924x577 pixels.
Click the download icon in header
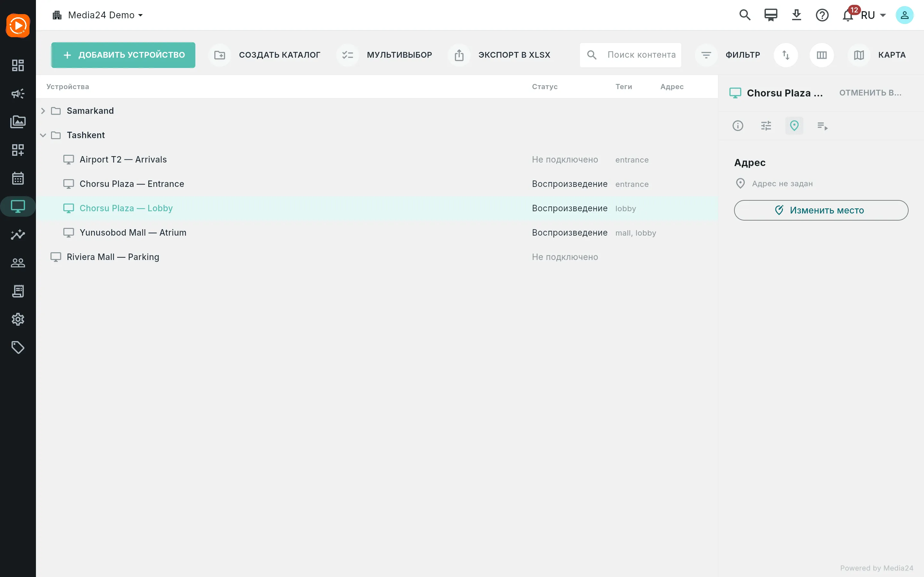(797, 15)
